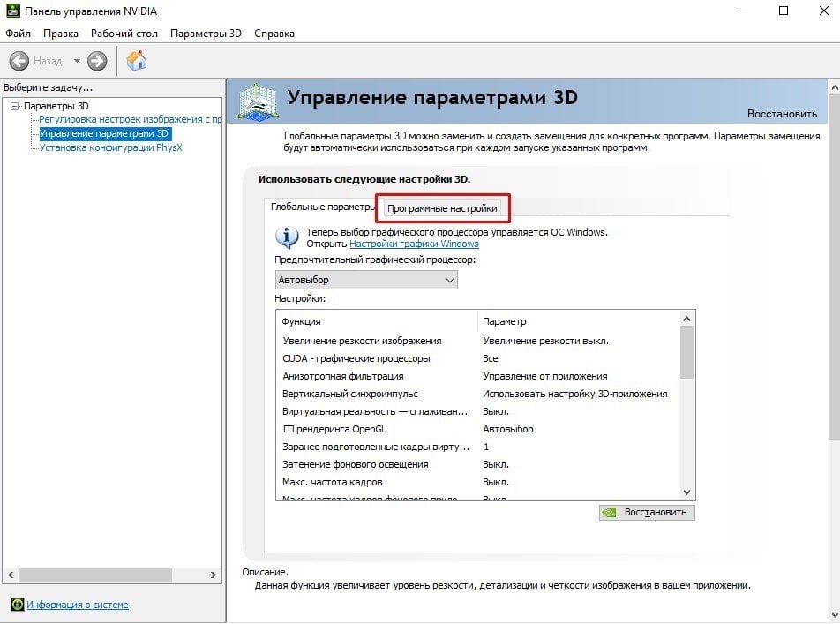Click task pane scroll left arrow
840x624 pixels.
11,575
